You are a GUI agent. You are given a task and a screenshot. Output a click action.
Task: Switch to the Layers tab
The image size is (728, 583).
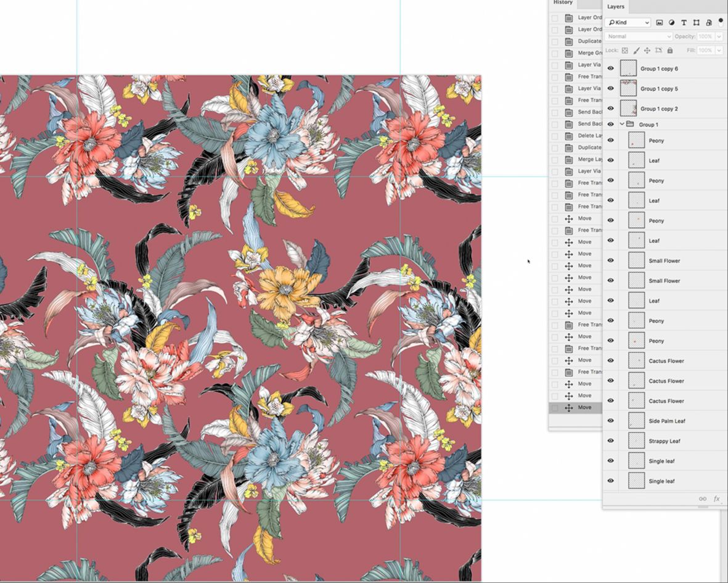[616, 7]
